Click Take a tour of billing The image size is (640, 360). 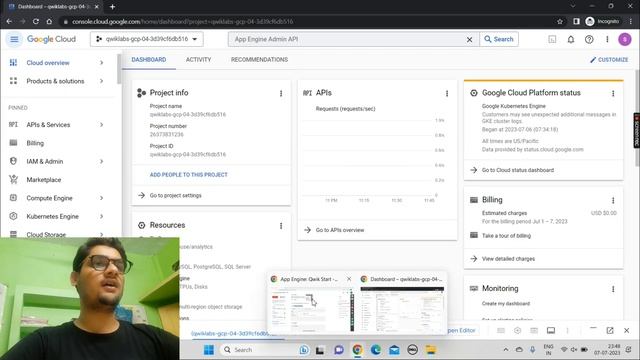pos(506,236)
